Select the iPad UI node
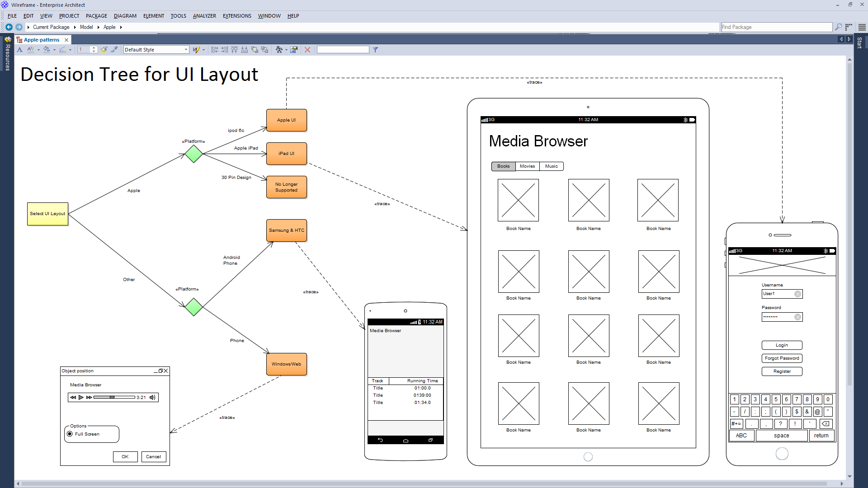868x488 pixels. [x=287, y=154]
